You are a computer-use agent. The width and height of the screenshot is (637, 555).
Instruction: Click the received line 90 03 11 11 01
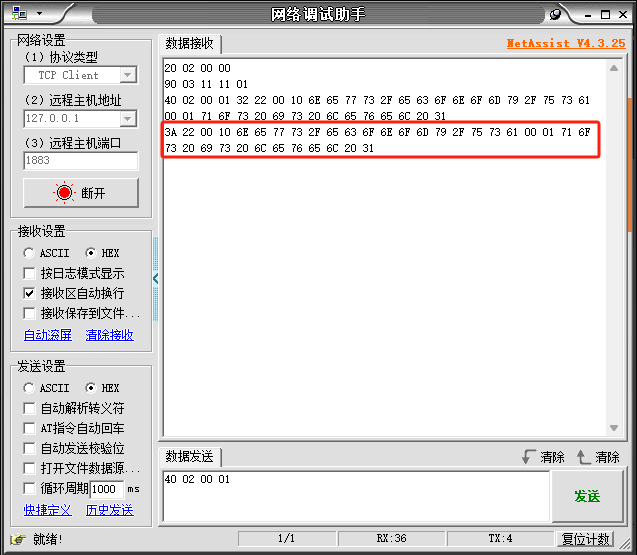click(x=206, y=85)
